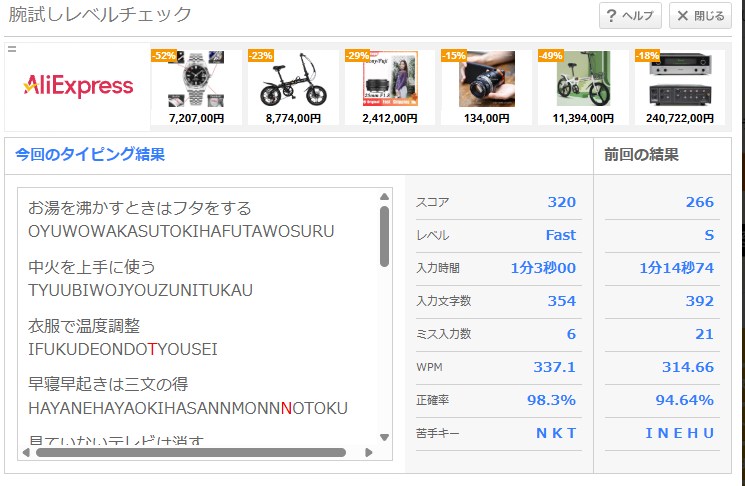The height and width of the screenshot is (486, 745).
Task: Click the -52% discount badge on watch
Action: point(164,57)
